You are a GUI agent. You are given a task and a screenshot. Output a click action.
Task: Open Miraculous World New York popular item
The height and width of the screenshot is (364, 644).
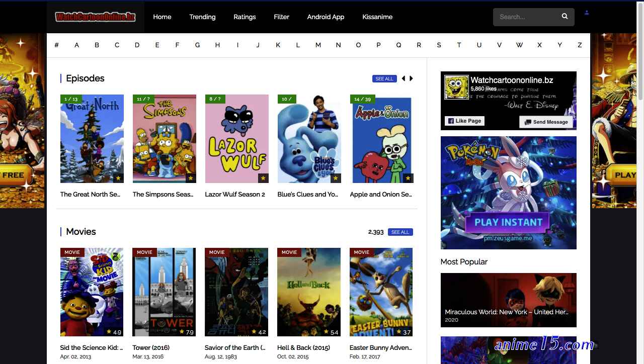(x=509, y=300)
